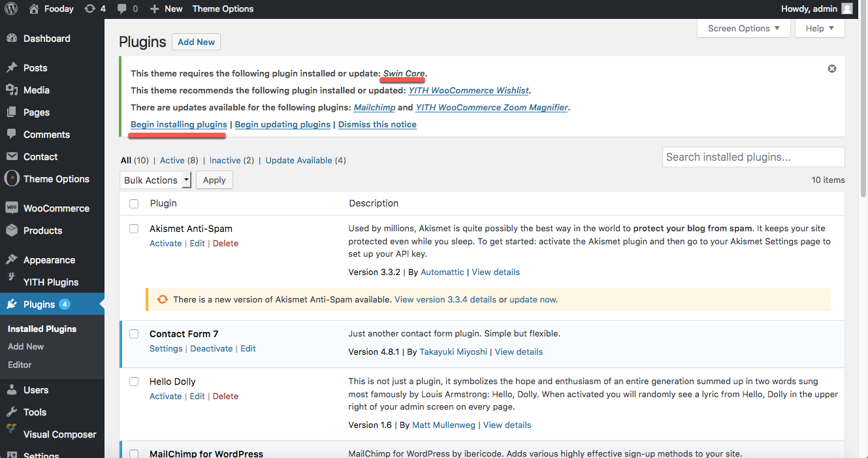Open the Add New plugins submenu item
This screenshot has height=458, width=868.
26,347
